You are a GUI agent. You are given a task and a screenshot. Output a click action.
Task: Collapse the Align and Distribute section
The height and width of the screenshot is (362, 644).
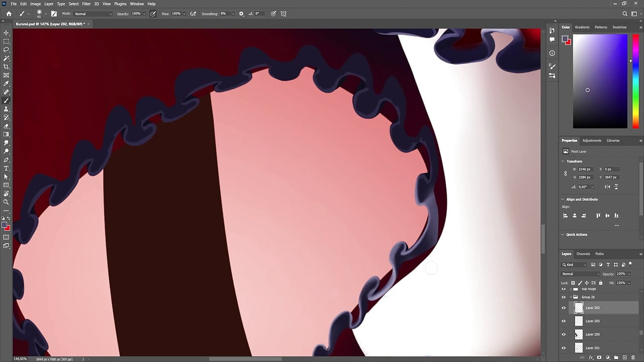[x=563, y=199]
